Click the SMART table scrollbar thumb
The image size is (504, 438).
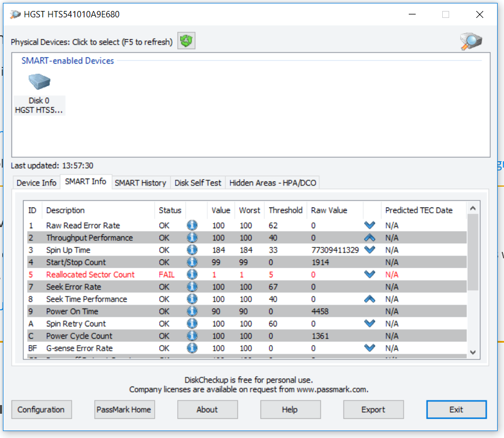click(x=473, y=252)
